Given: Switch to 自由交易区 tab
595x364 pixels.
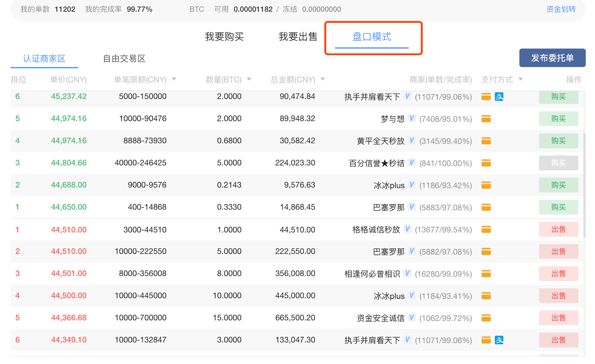Looking at the screenshot, I should (x=124, y=59).
